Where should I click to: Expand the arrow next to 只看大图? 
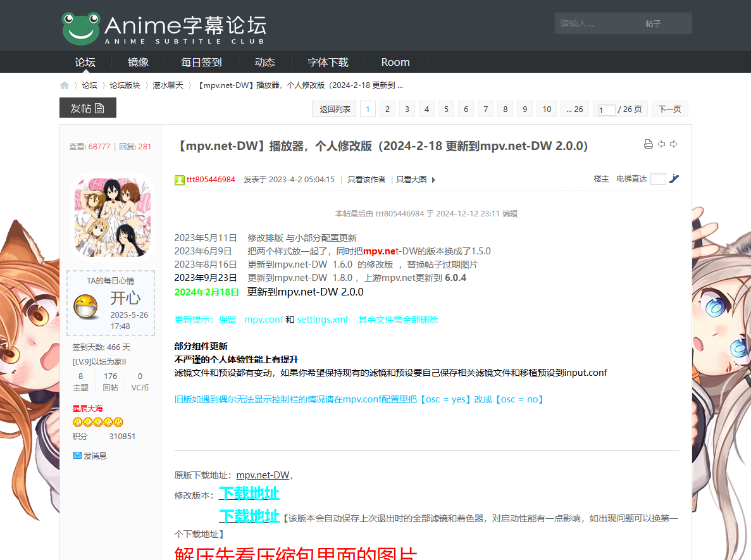click(x=433, y=180)
